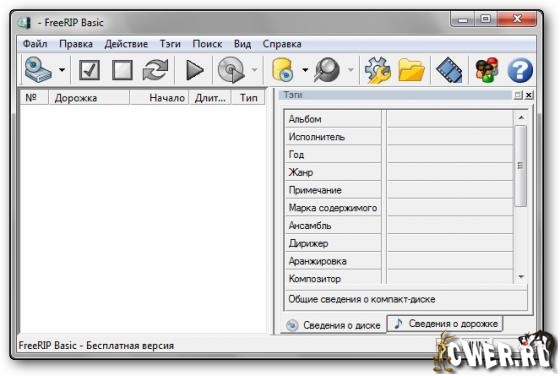Click the Исполнитель value field
Viewport: 560px width, 376px height.
(x=450, y=137)
